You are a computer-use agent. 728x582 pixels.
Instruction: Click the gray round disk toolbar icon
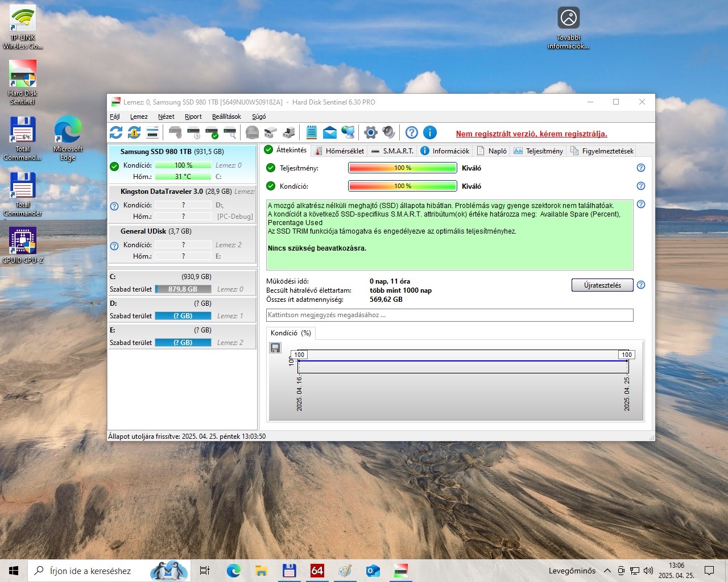[x=253, y=133]
